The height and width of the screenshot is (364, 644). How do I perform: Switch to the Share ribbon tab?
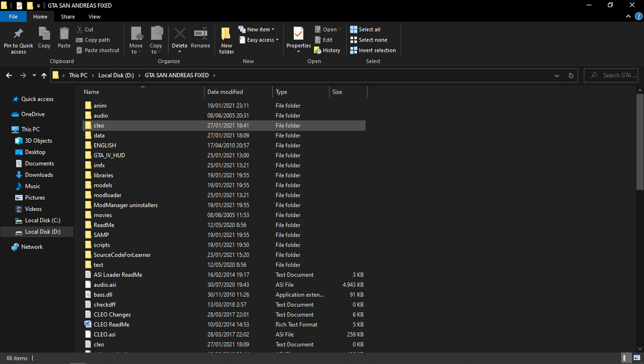pyautogui.click(x=68, y=17)
